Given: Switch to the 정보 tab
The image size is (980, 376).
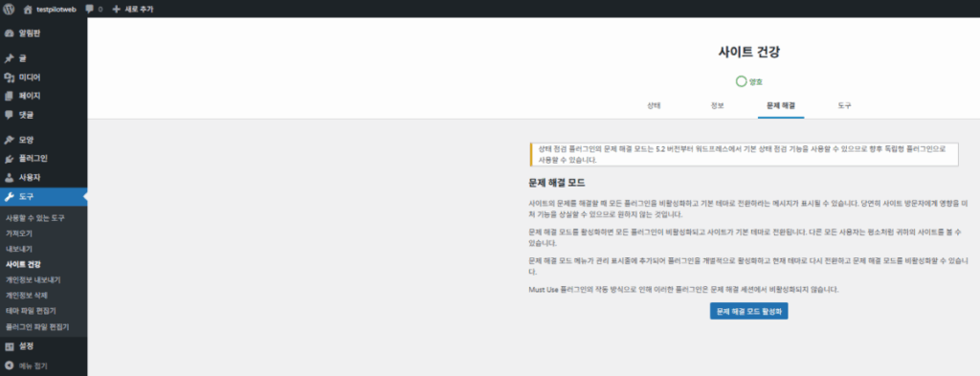Looking at the screenshot, I should pyautogui.click(x=717, y=105).
